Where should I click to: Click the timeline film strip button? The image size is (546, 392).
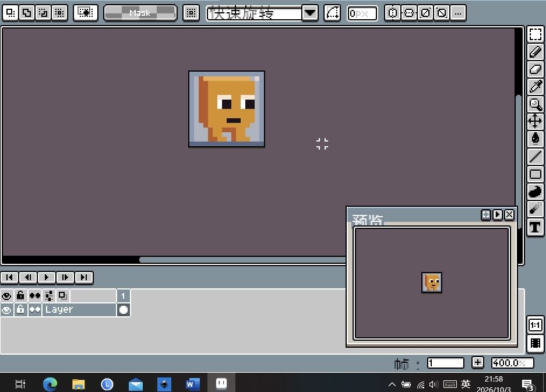[535, 343]
